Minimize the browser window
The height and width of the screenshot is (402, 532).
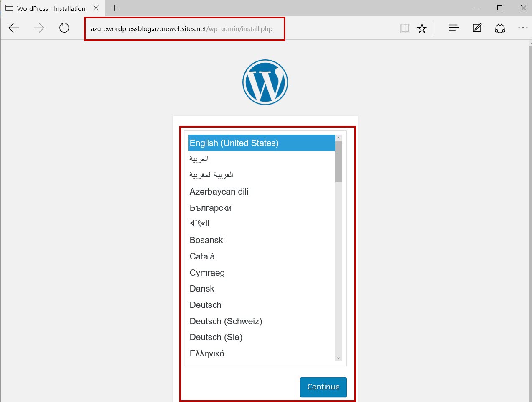point(476,8)
